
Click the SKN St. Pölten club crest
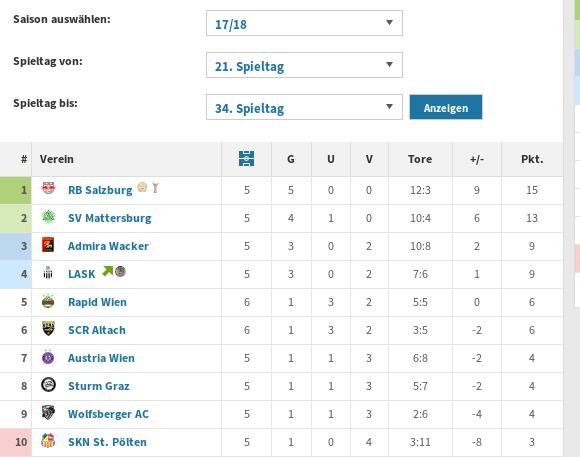click(x=48, y=441)
